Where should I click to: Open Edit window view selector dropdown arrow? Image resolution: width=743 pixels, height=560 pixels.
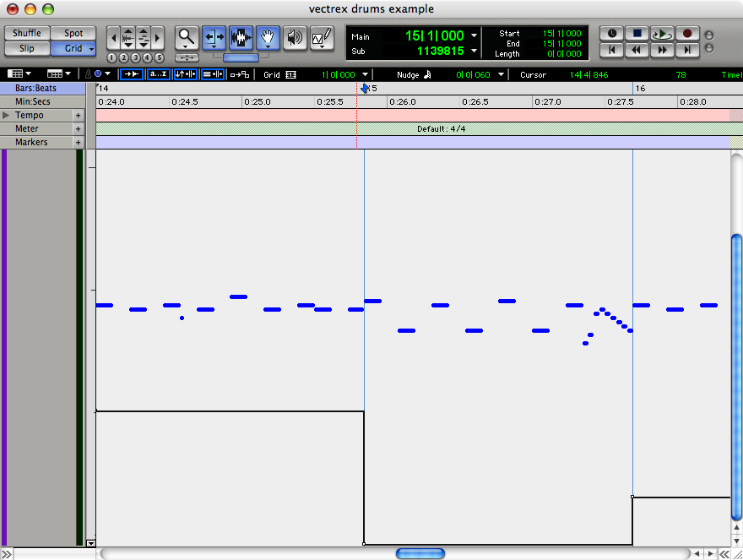29,73
